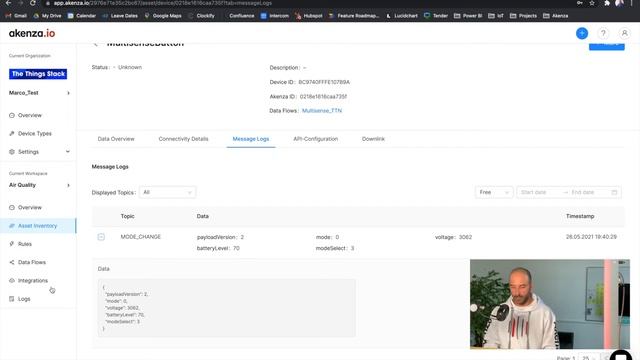Select the Message Logs tab

(251, 139)
